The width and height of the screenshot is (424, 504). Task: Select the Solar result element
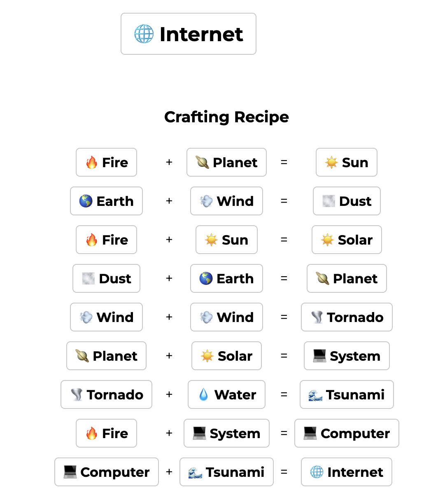(x=347, y=240)
